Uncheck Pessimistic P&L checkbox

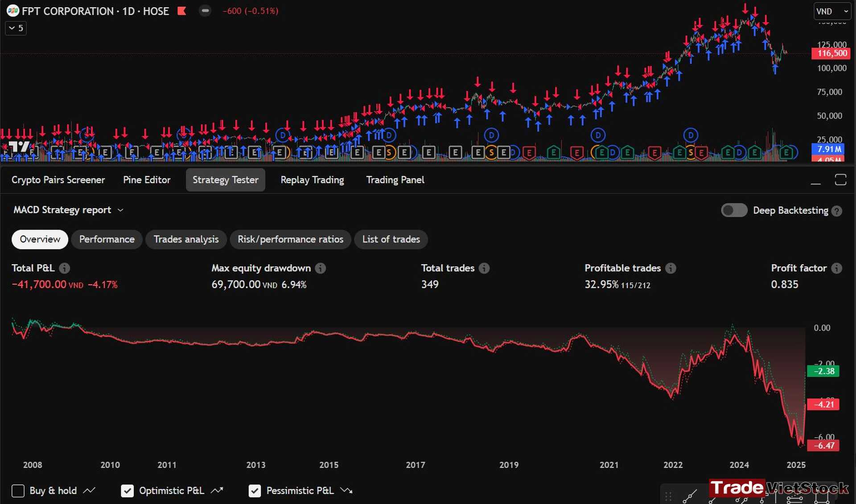[255, 491]
